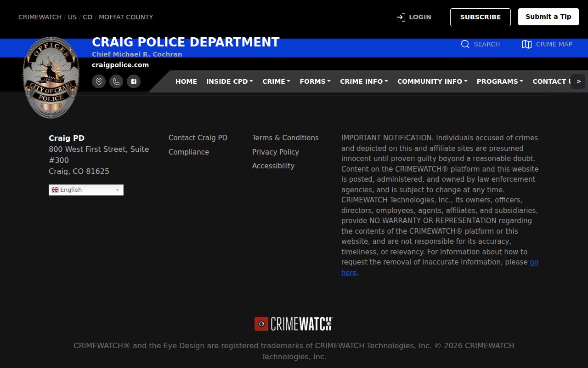Open the Crime Map icon
Screen dimensions: 588x368
[x=527, y=44]
